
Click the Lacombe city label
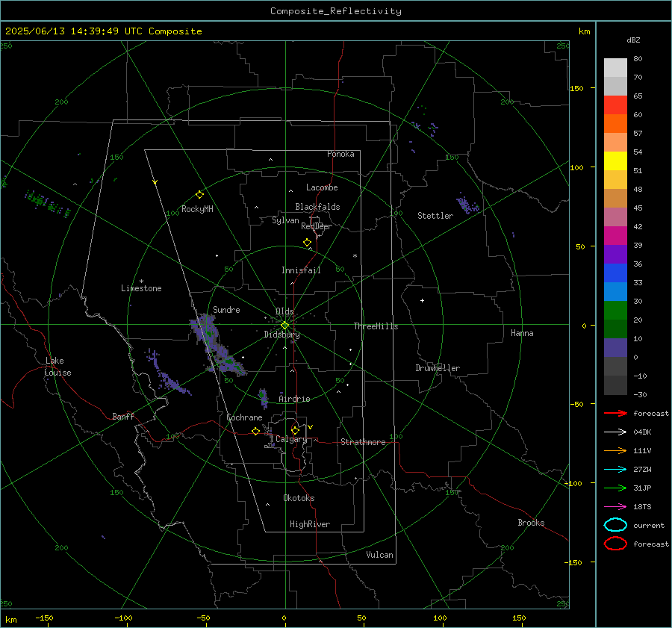[322, 187]
